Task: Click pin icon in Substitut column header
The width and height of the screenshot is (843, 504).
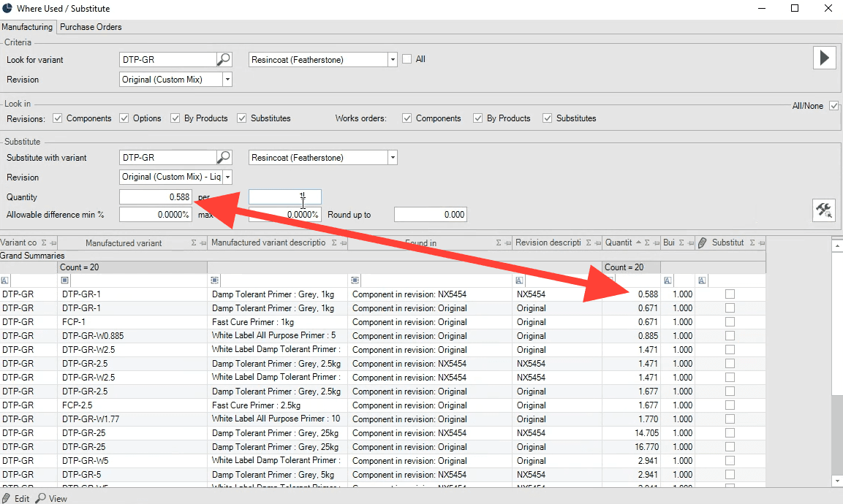Action: coord(761,243)
